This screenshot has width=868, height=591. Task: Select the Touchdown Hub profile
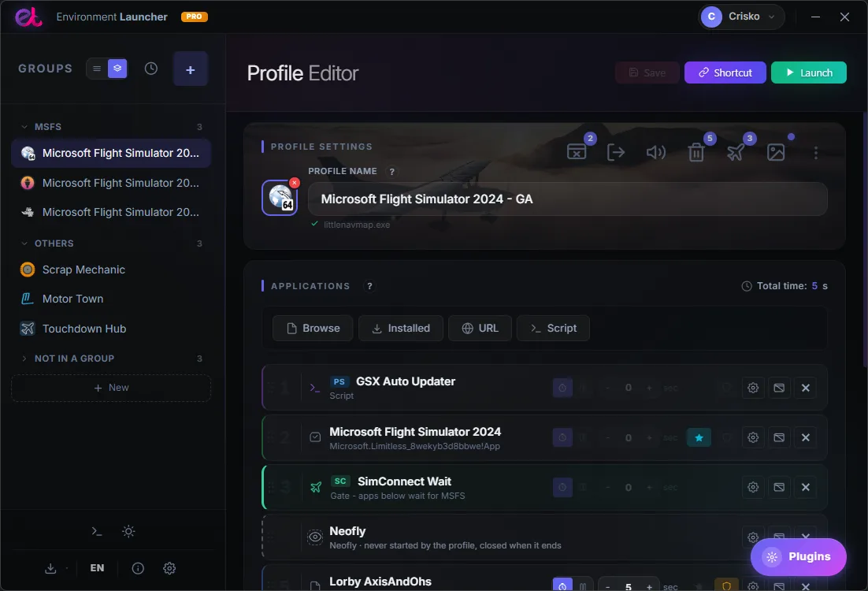111,329
